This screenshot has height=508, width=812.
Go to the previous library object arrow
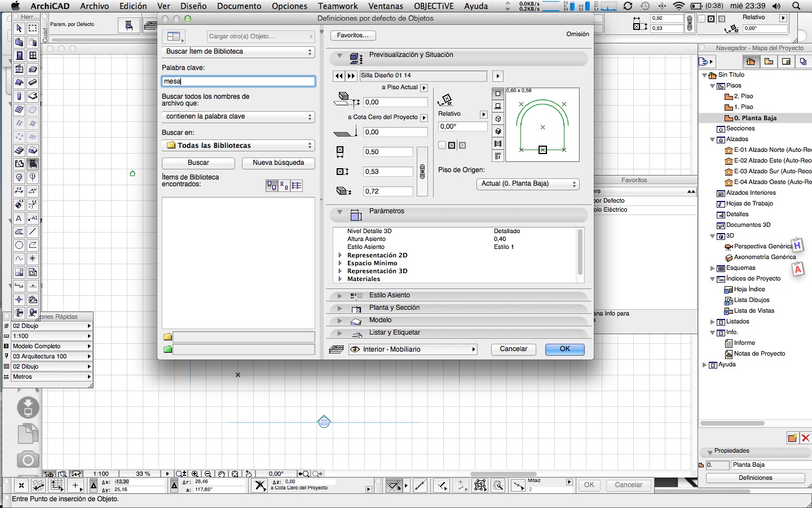point(339,76)
